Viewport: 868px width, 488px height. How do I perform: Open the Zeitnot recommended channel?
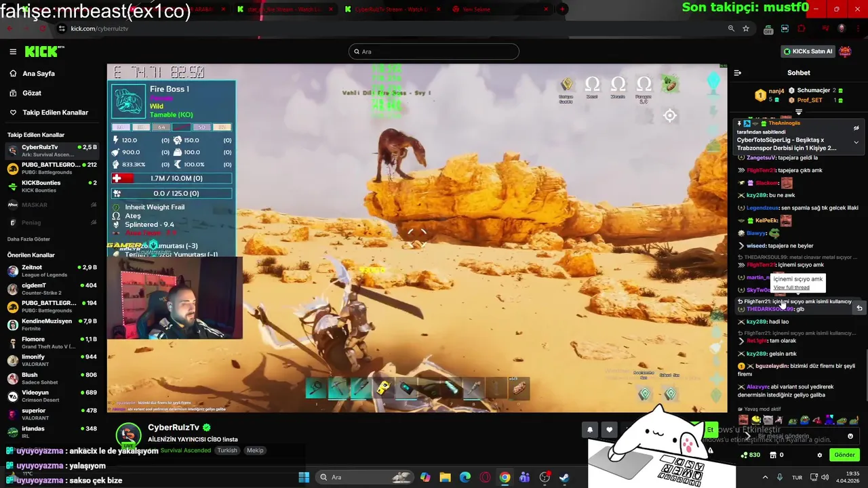(x=52, y=271)
